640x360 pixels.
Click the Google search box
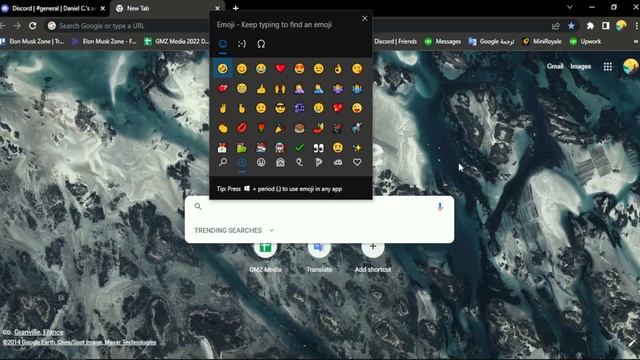coord(318,207)
